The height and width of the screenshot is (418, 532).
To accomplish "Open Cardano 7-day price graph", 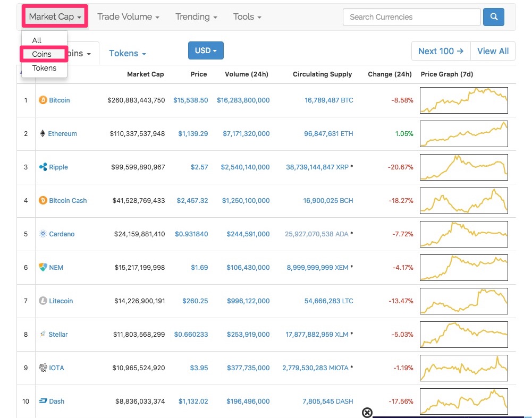I will click(x=464, y=234).
